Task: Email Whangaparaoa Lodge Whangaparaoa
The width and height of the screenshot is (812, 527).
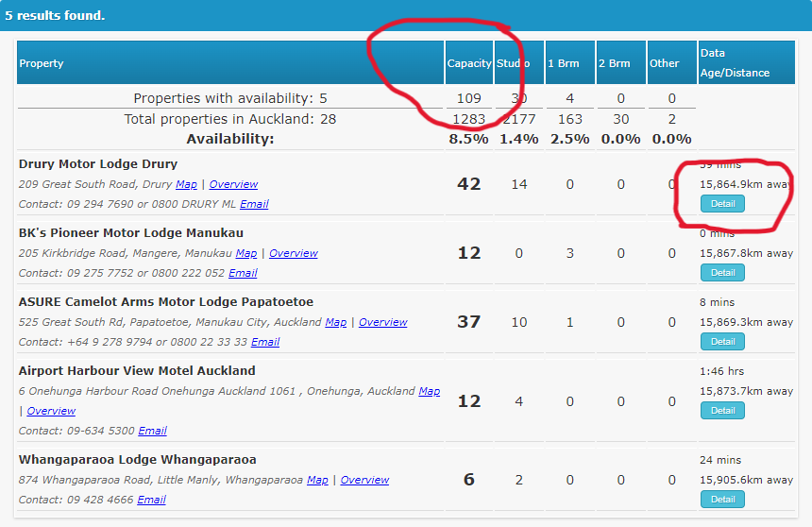Action: (151, 500)
